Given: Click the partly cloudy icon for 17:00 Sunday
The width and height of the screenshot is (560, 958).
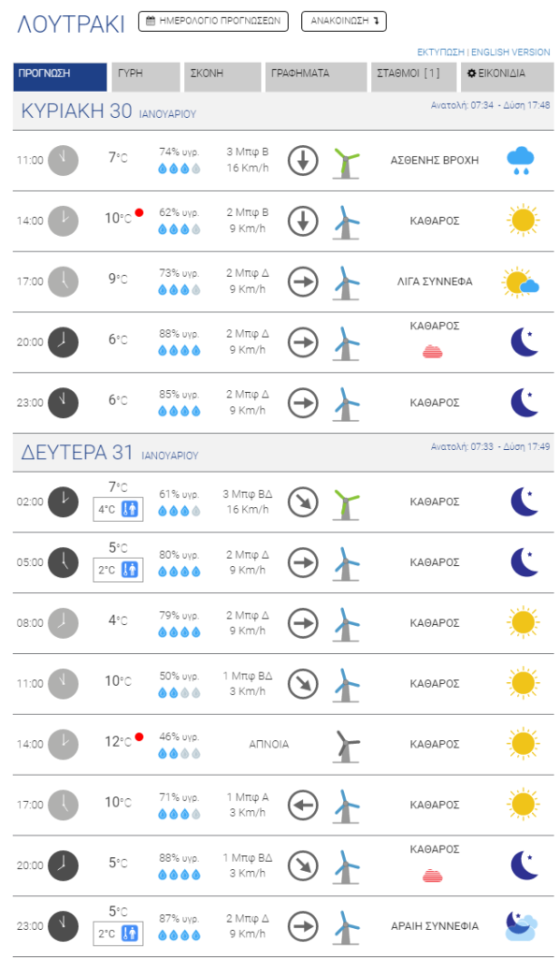Looking at the screenshot, I should [x=521, y=282].
